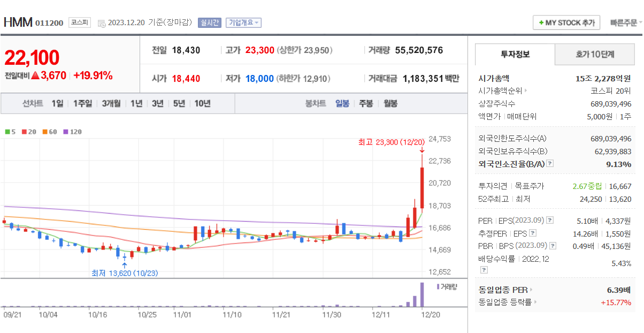
Task: Click the purple 거래량 legend marker
Action: point(438,286)
